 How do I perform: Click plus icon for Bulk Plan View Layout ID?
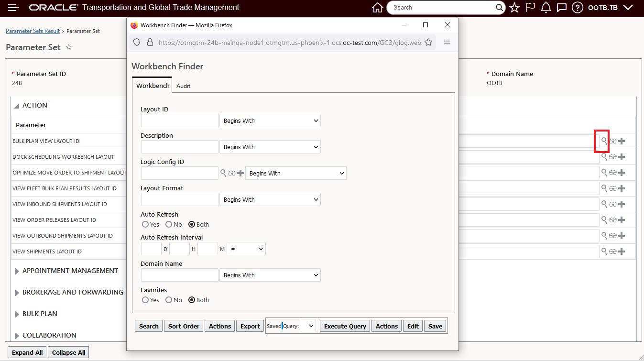point(622,141)
